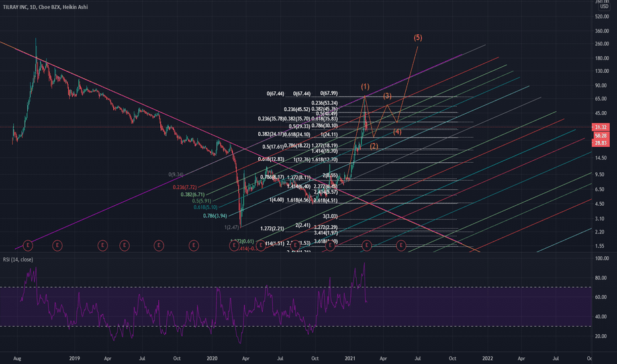Click 260.00 on the price axis
Image resolution: width=617 pixels, height=364 pixels.
(x=602, y=44)
